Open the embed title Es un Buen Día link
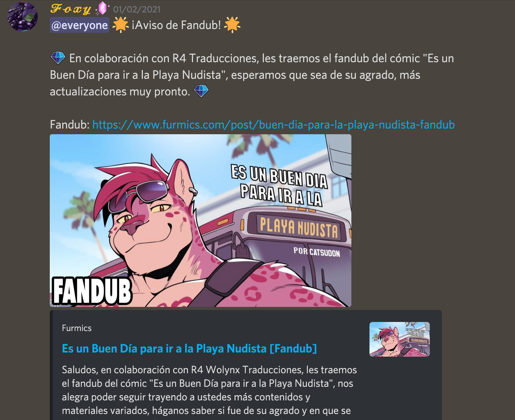Viewport: 515px width, 420px height. (189, 348)
